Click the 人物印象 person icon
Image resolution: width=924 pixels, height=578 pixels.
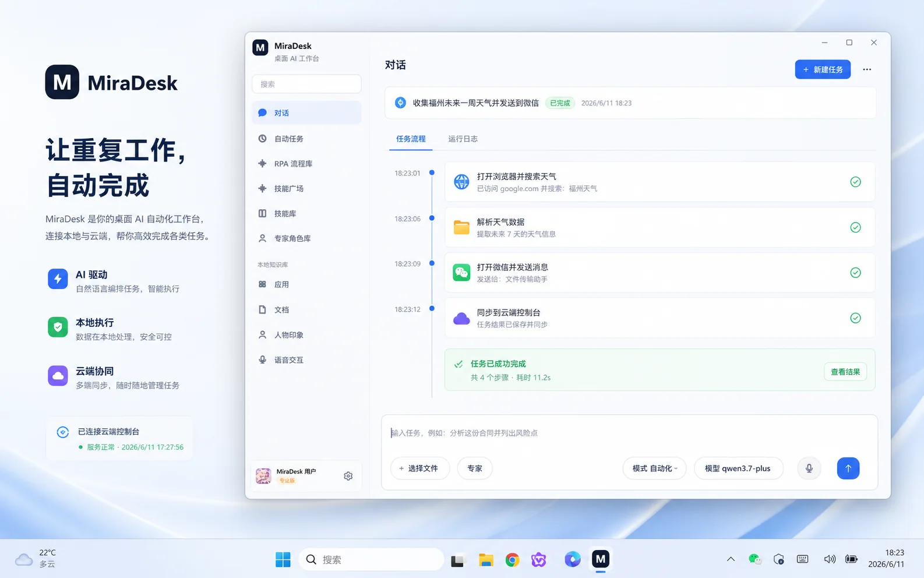click(262, 335)
